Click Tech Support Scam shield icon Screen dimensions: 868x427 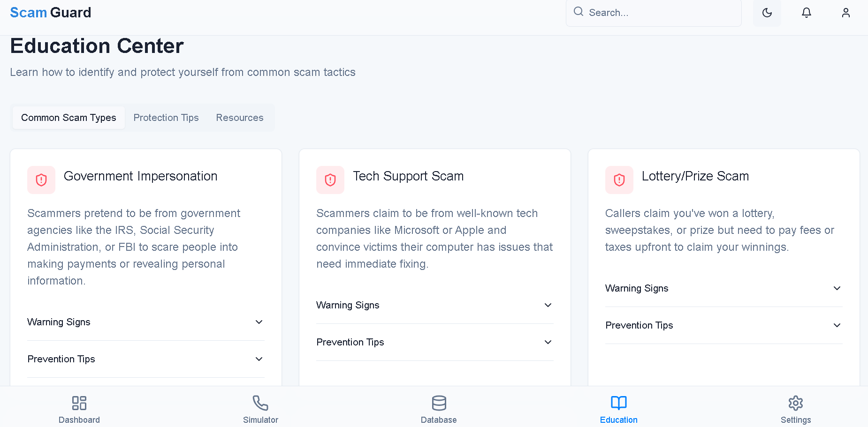pyautogui.click(x=330, y=180)
